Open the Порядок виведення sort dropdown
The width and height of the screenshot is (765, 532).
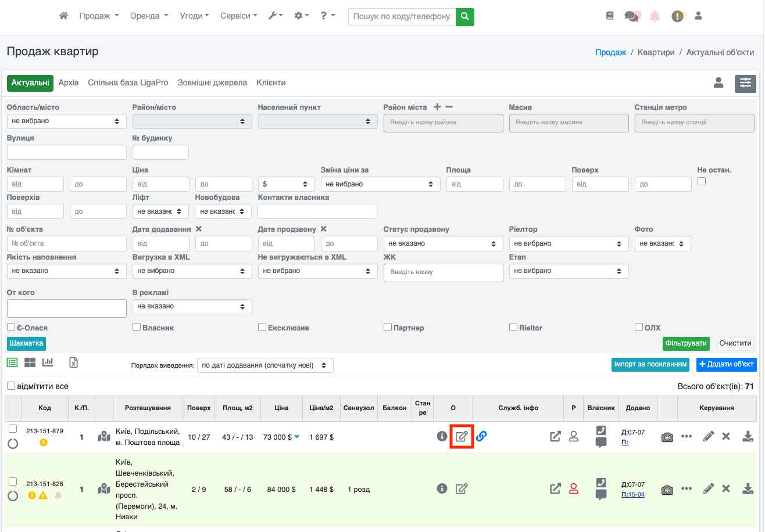pyautogui.click(x=265, y=365)
